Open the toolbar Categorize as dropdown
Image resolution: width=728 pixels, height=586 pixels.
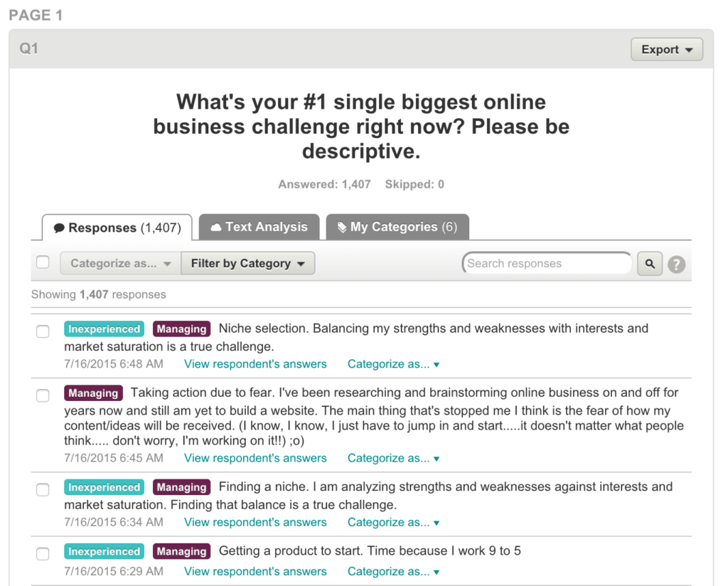coord(121,263)
